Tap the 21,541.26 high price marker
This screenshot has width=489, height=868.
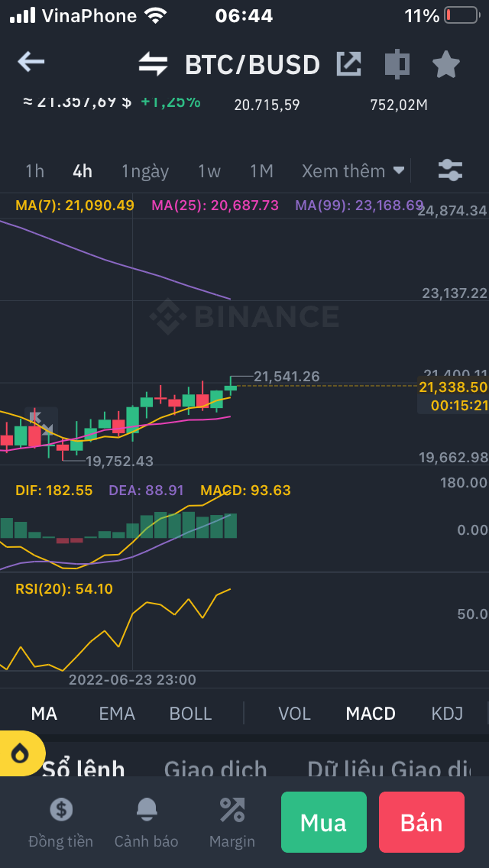point(287,377)
